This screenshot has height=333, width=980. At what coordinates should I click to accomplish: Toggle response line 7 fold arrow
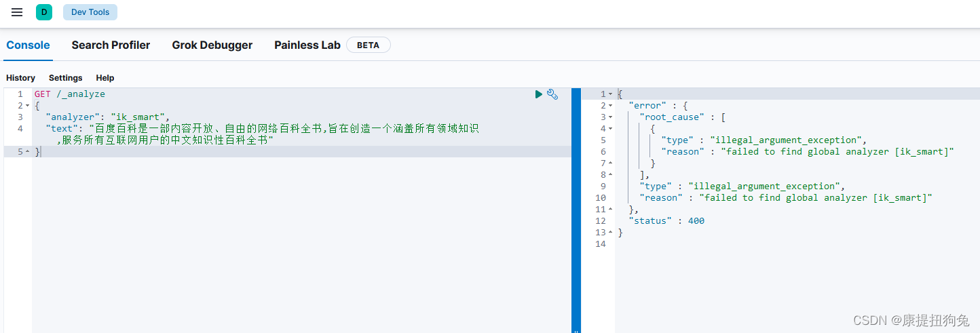(x=610, y=163)
